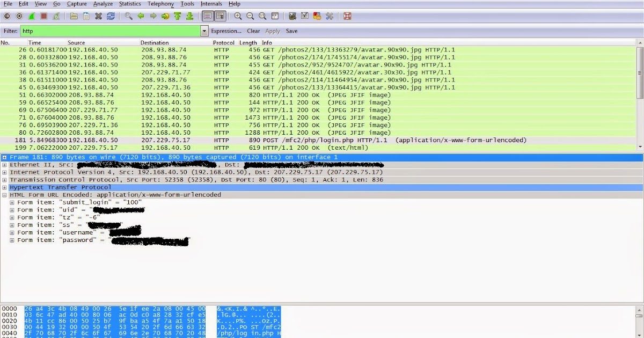Open help lifebuoy icon
644x338 pixels.
[x=347, y=16]
